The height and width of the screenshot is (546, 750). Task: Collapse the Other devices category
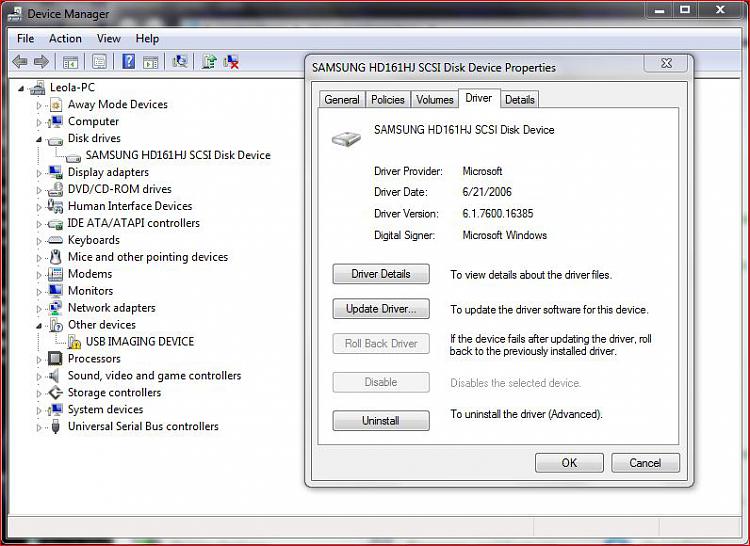pos(39,326)
